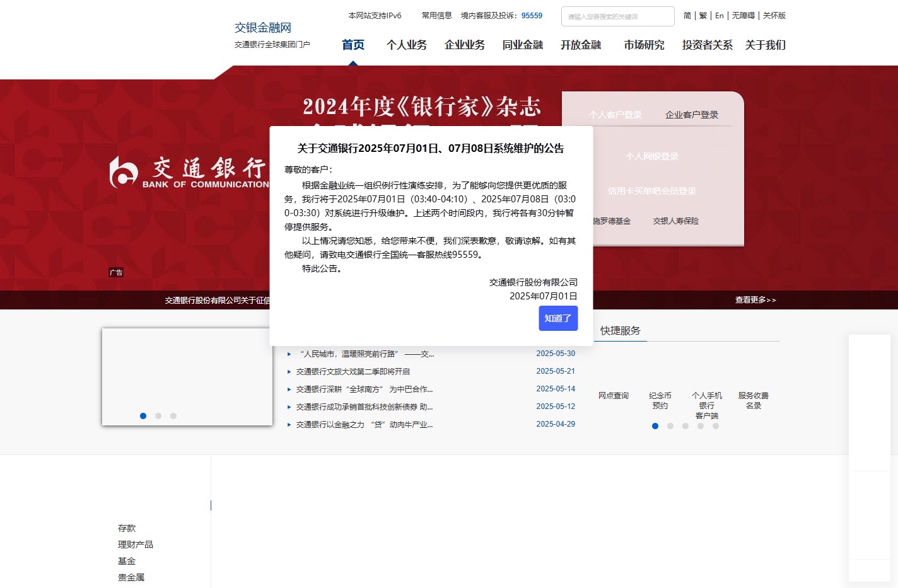This screenshot has height=588, width=898.
Task: Open the 交通银行股份有限公司关于征信 ticker announcement
Action: (x=218, y=301)
